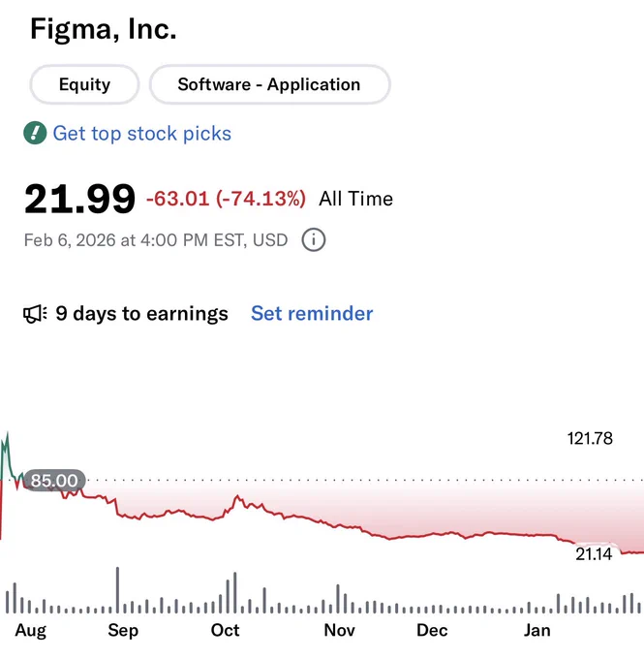Screen dimensions: 644x659
Task: Select the Software - Application tag
Action: click(x=269, y=84)
